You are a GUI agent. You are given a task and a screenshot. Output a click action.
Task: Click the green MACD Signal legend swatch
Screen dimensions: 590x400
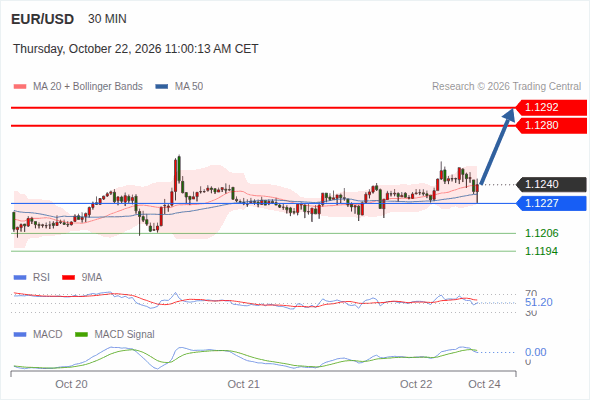click(81, 335)
